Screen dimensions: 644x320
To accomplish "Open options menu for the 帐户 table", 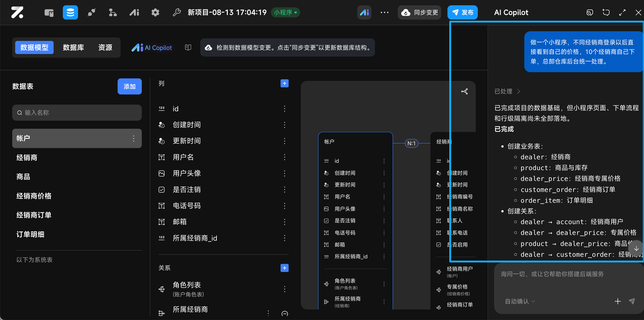I will [x=133, y=138].
